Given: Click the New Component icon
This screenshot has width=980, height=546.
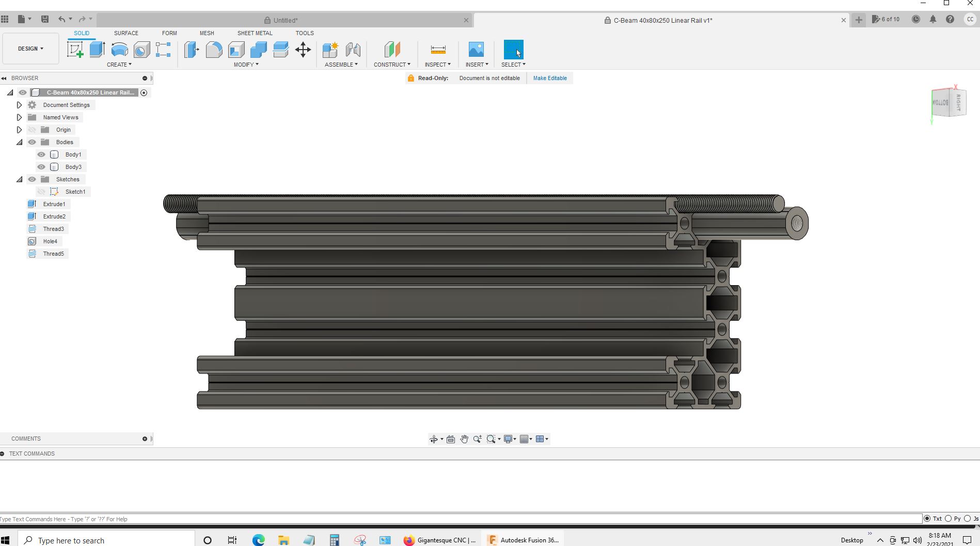Looking at the screenshot, I should tap(330, 50).
